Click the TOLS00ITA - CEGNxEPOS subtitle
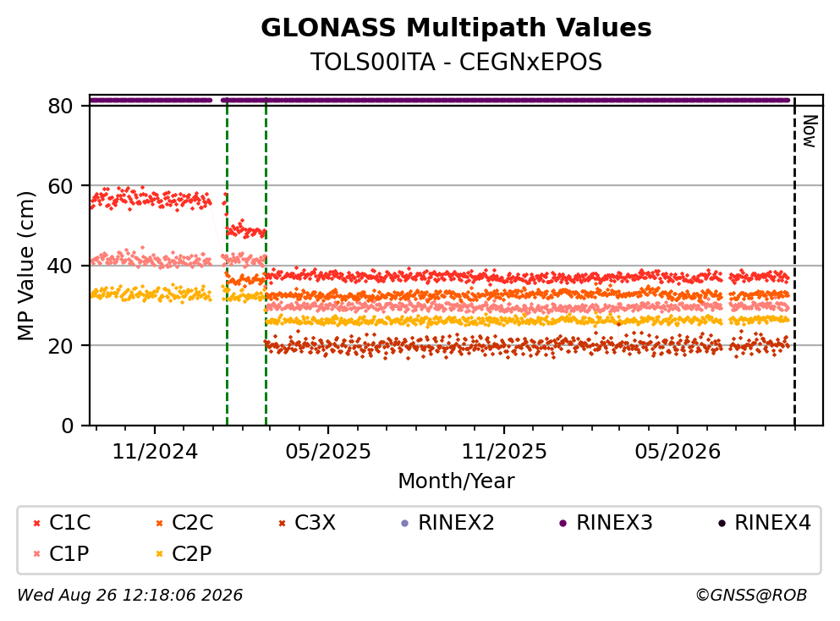 (456, 62)
